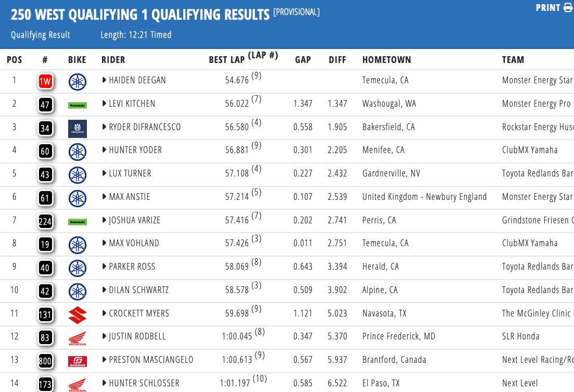This screenshot has width=574, height=392.
Task: Click the red 1W number plate
Action: [45, 81]
